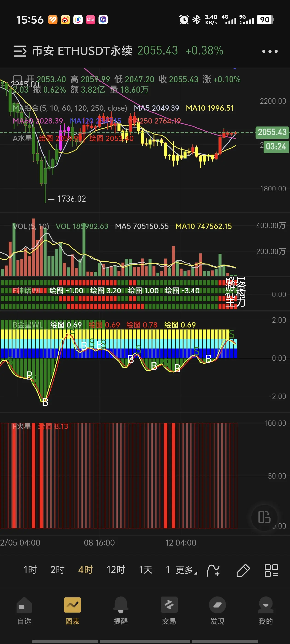Image resolution: width=290 pixels, height=644 pixels.
Task: Tap the 2055.43 current price tag
Action: point(272,132)
